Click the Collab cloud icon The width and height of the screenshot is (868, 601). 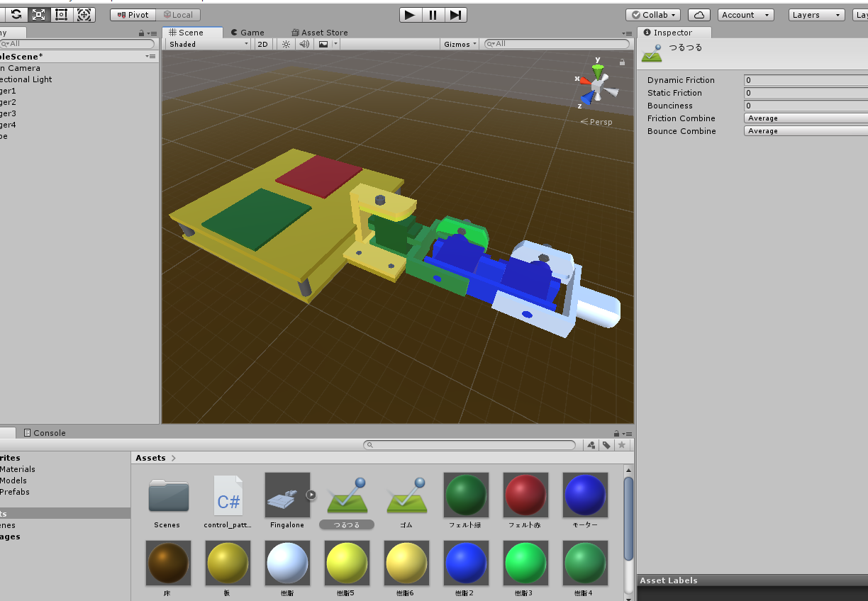pos(699,14)
